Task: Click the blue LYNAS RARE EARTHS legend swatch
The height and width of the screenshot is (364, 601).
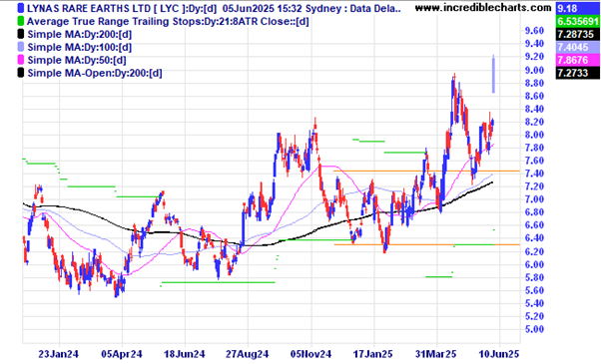Action: tap(20, 8)
